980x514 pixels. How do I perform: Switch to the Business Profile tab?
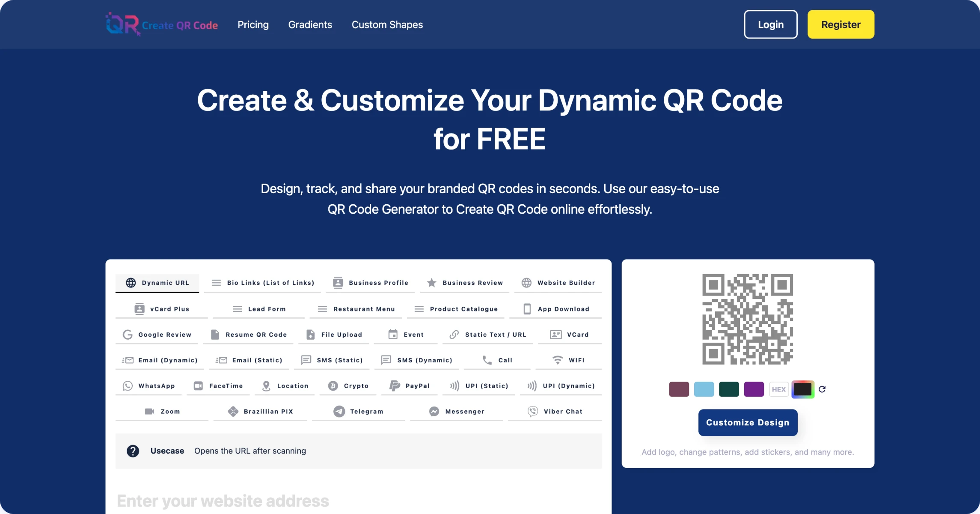[371, 283]
